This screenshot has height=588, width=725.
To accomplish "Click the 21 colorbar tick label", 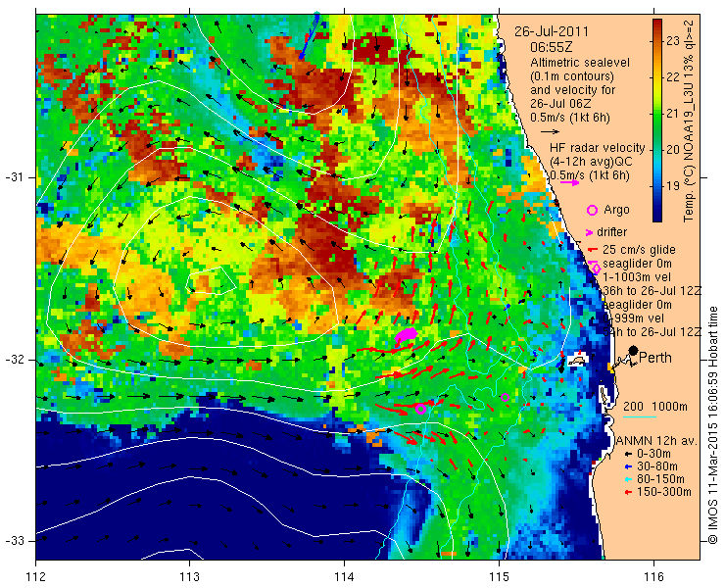I will click(x=673, y=114).
